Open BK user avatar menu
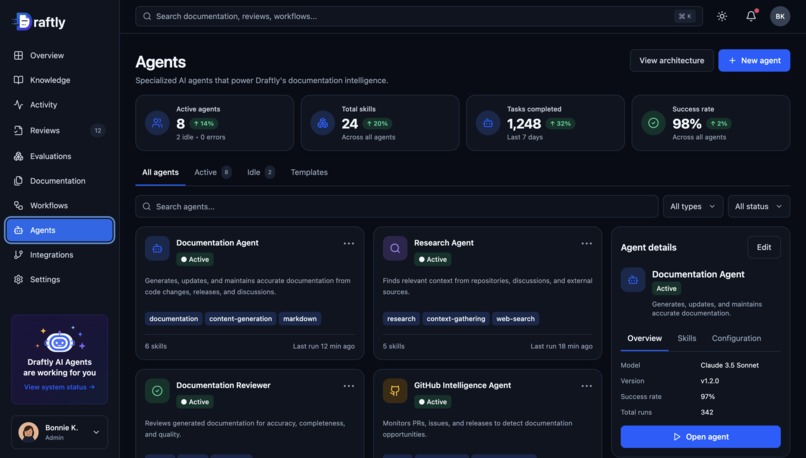Viewport: 806px width, 458px height. tap(780, 16)
